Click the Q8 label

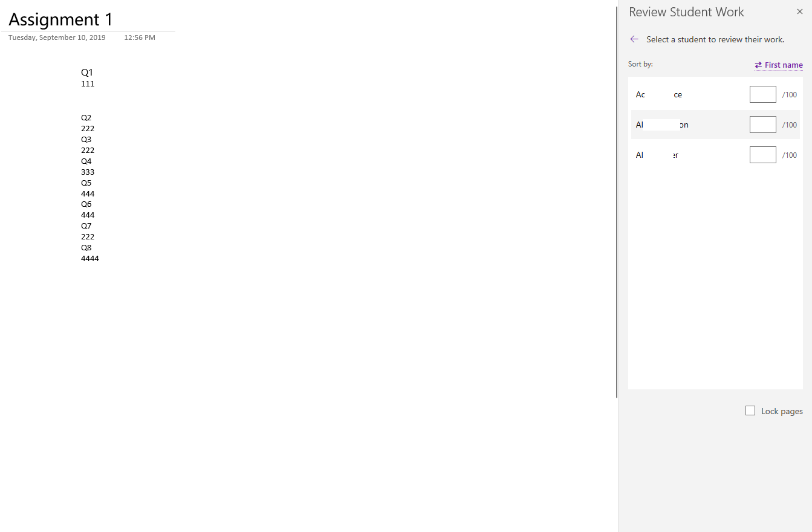(86, 248)
